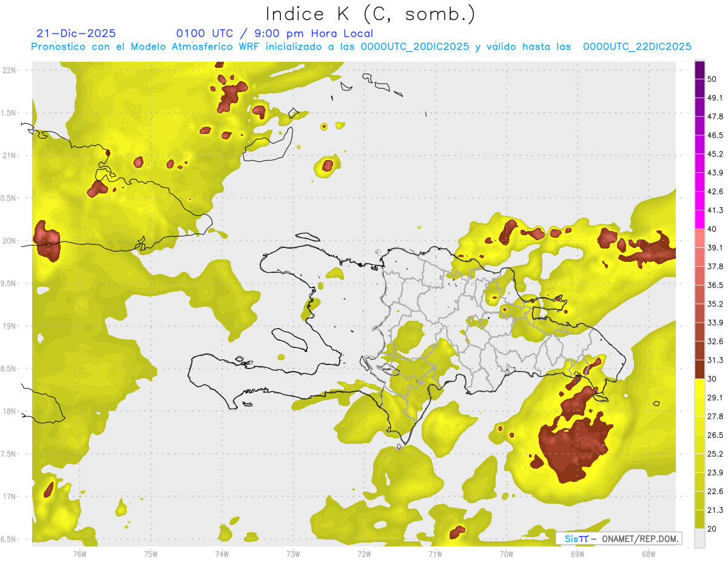
Task: Click the bright yellow swatch between 29.1 and 30
Action: [x=699, y=388]
